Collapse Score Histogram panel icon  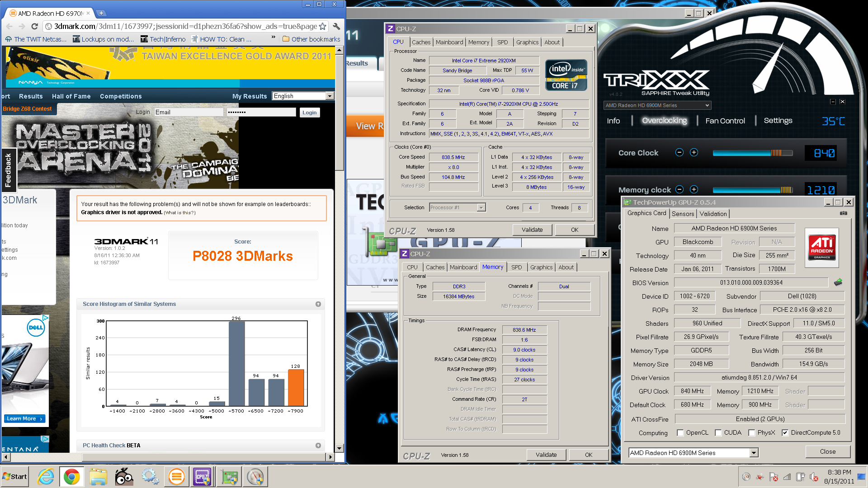tap(318, 304)
